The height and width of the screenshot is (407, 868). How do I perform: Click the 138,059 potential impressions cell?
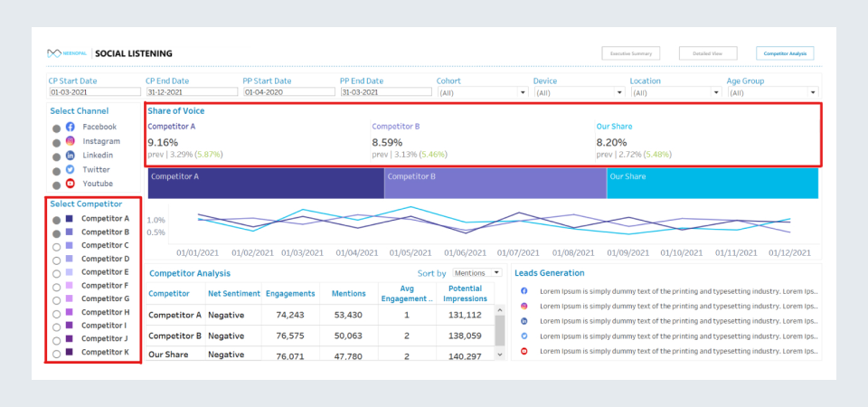465,336
